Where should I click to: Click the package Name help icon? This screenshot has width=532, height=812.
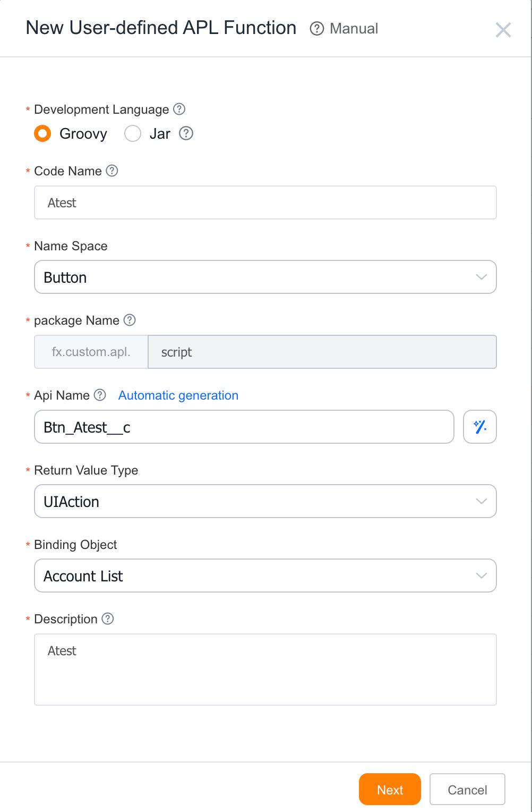pos(128,320)
